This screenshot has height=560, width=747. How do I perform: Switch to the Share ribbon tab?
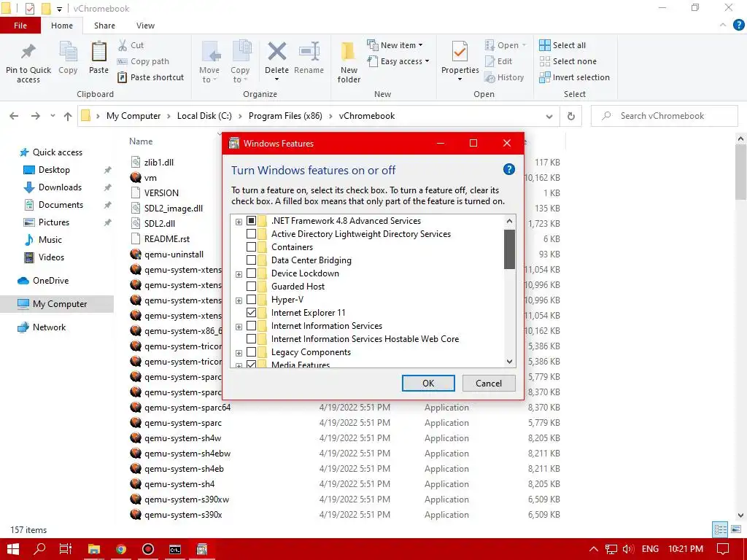[x=104, y=26]
